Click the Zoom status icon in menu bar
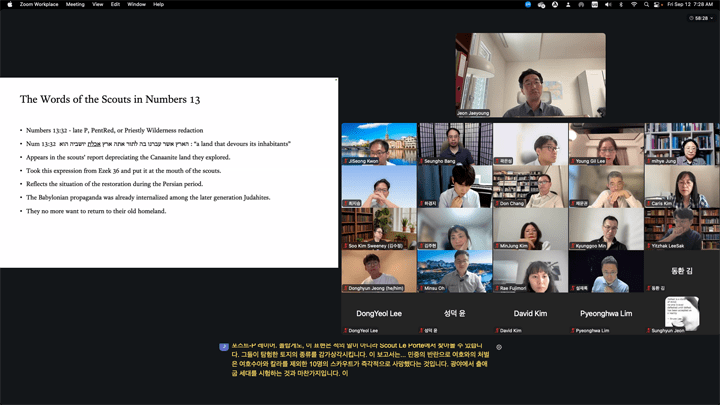 point(528,4)
